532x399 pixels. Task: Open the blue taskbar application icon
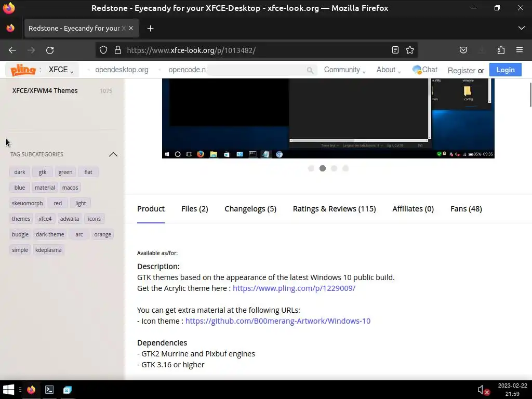click(67, 390)
